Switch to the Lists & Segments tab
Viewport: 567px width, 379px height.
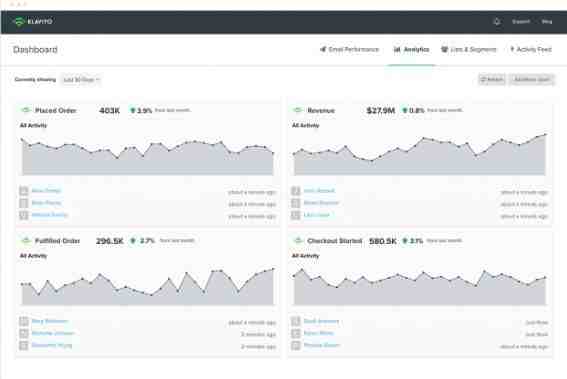point(469,49)
